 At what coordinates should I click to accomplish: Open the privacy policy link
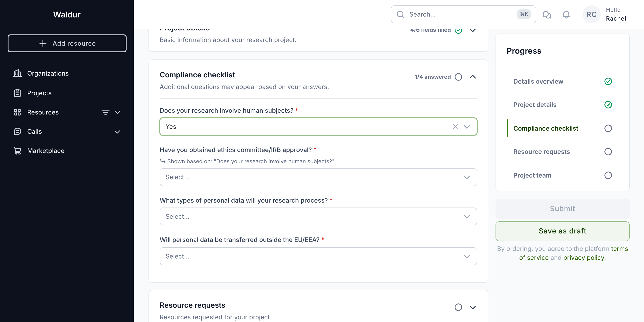583,258
